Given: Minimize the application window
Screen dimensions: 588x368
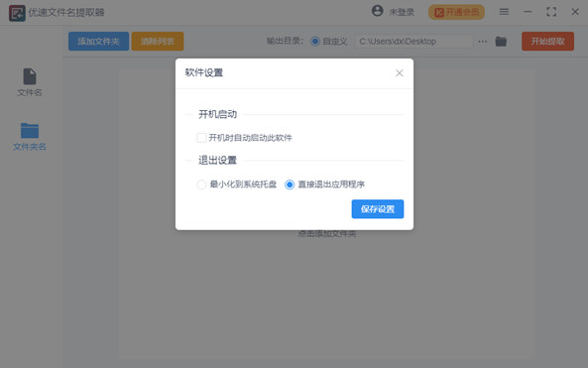Looking at the screenshot, I should coord(528,12).
